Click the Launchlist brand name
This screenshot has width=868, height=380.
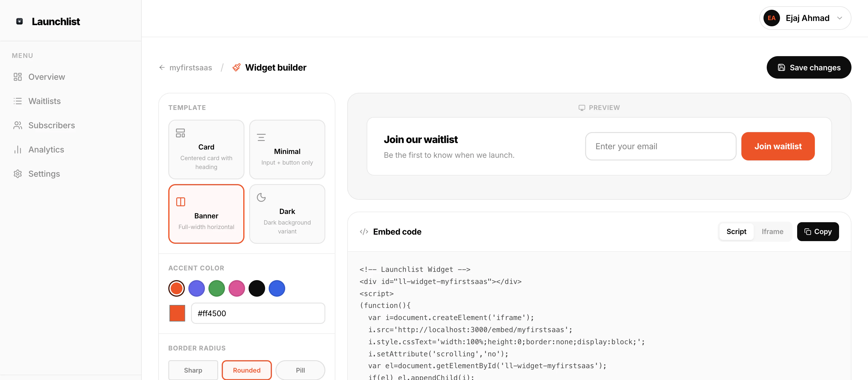pos(56,21)
